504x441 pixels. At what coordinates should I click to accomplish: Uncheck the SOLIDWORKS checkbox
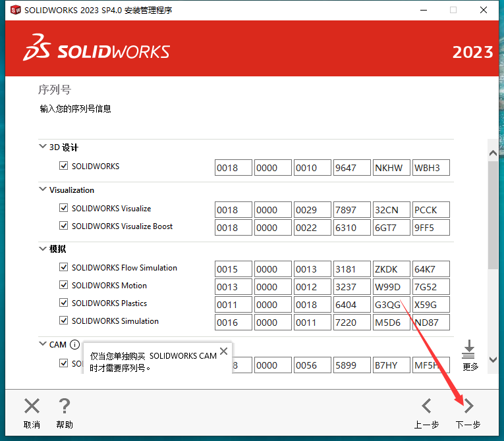(x=64, y=166)
